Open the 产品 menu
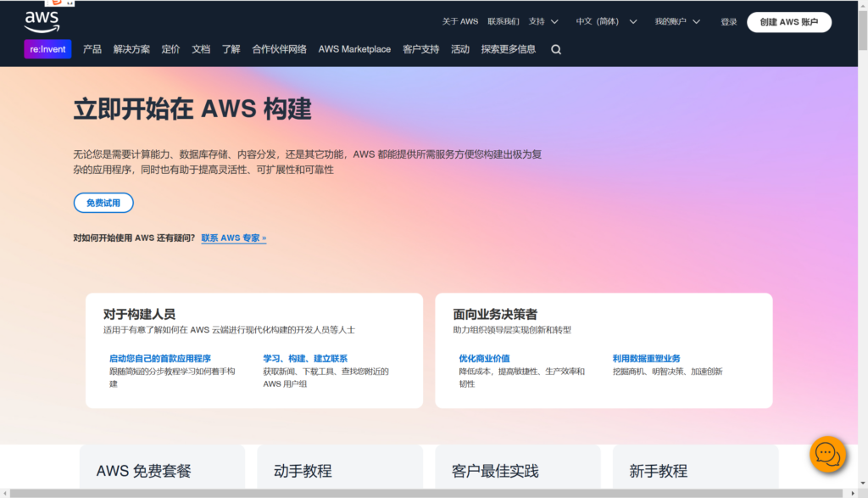The image size is (868, 498). pyautogui.click(x=92, y=49)
